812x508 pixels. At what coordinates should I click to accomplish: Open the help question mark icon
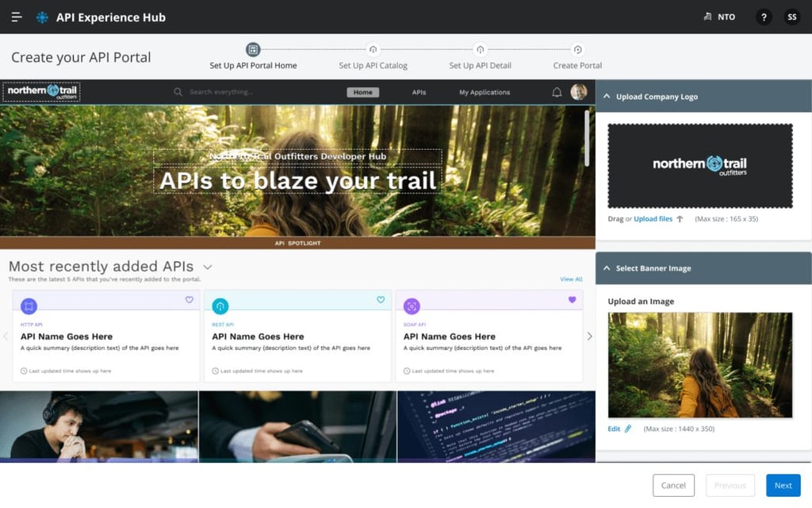[x=764, y=17]
